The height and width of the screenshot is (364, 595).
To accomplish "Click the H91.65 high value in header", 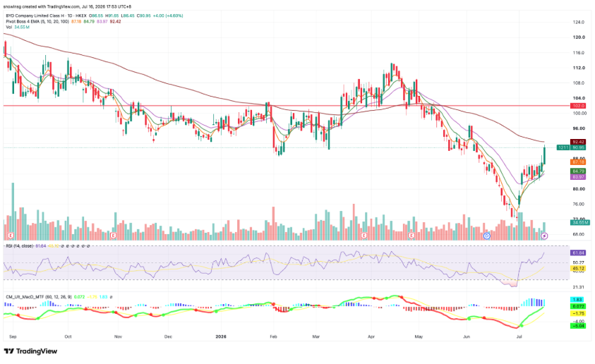I will (112, 16).
